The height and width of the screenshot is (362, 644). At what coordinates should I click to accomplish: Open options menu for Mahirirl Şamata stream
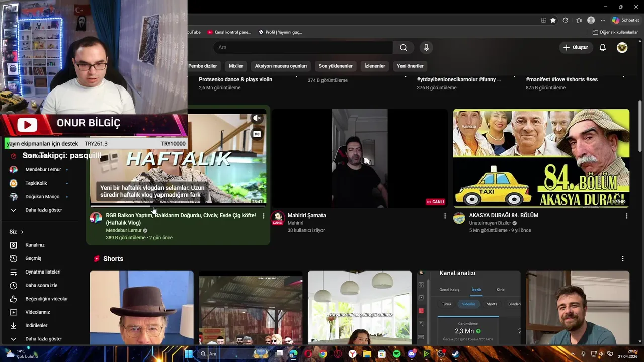(x=445, y=216)
